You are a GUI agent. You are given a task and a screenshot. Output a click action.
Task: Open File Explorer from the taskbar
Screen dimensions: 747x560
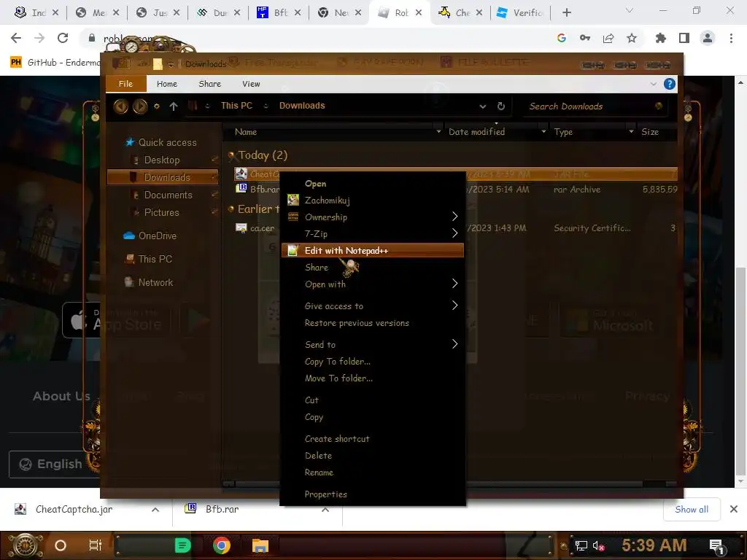click(x=260, y=545)
